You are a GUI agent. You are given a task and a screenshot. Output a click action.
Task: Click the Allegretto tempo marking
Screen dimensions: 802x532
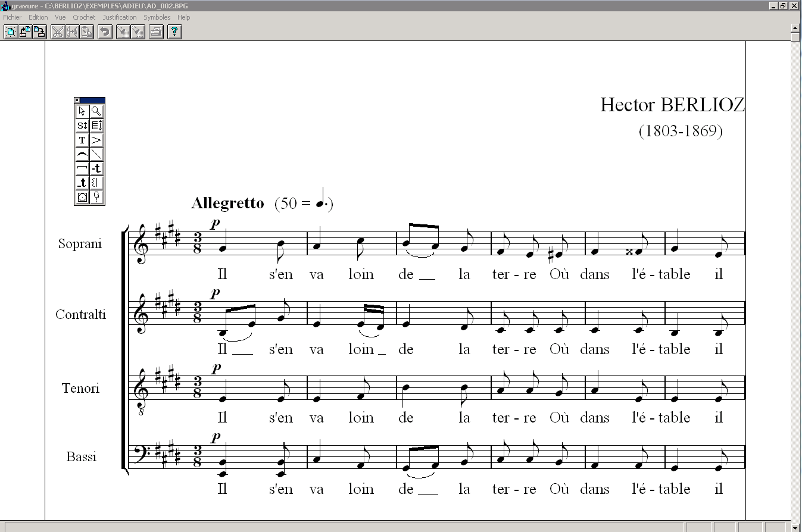227,204
